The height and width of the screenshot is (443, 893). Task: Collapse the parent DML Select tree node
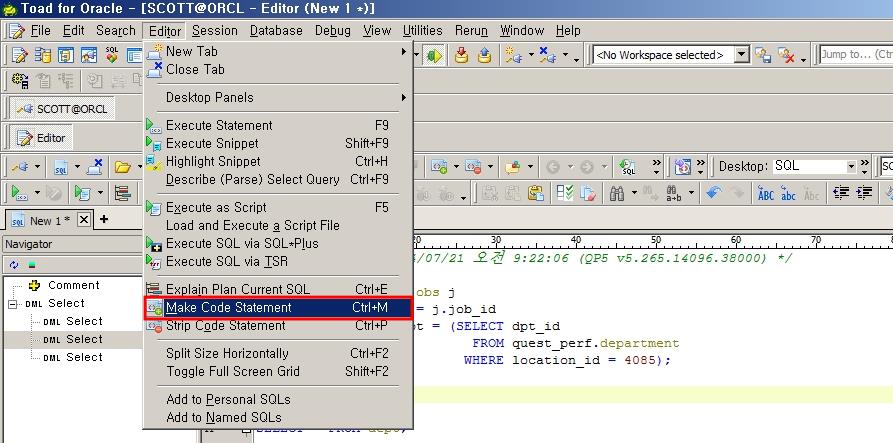click(13, 303)
